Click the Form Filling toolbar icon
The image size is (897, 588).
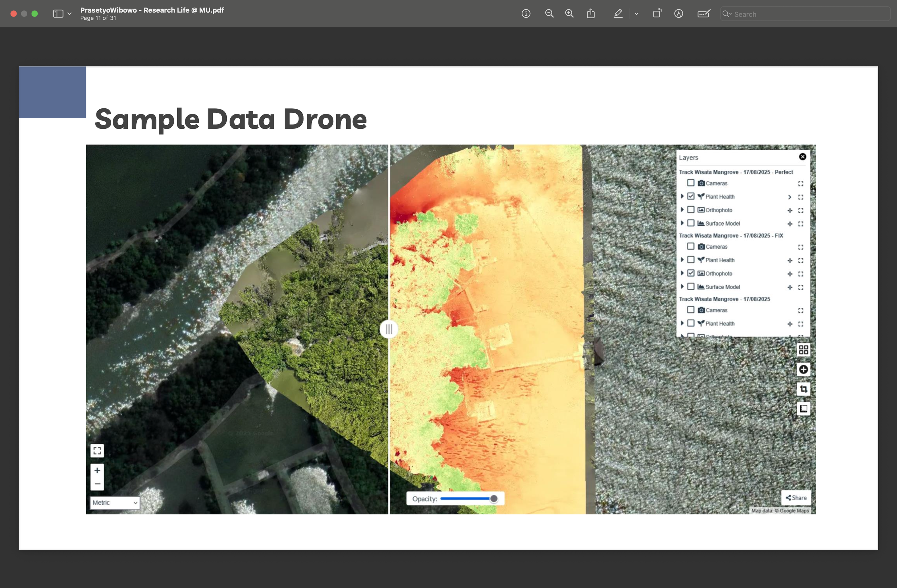703,14
